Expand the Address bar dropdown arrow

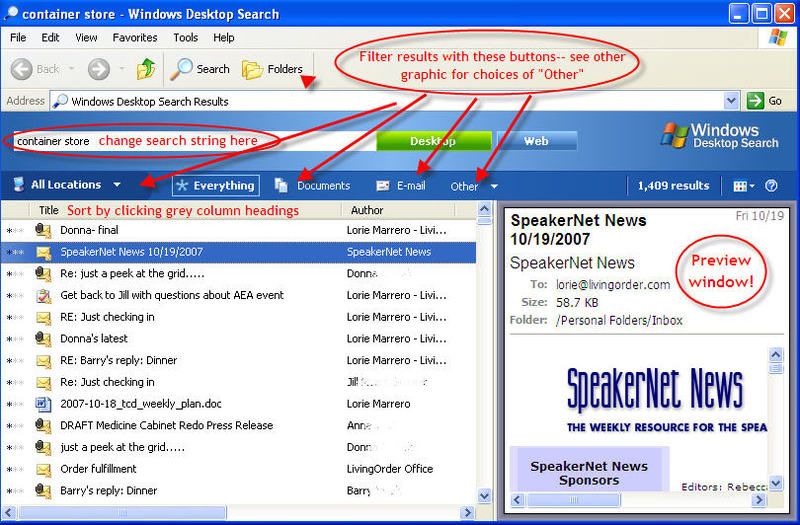[731, 101]
